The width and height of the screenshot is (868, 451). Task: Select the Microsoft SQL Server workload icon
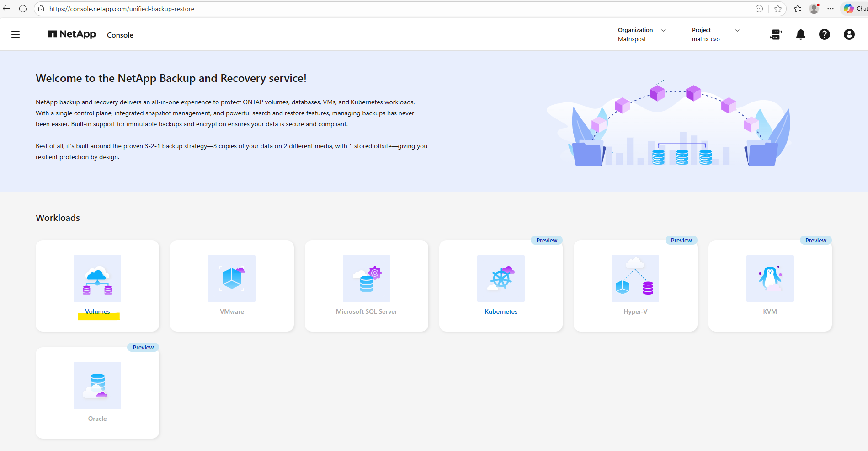pos(367,279)
